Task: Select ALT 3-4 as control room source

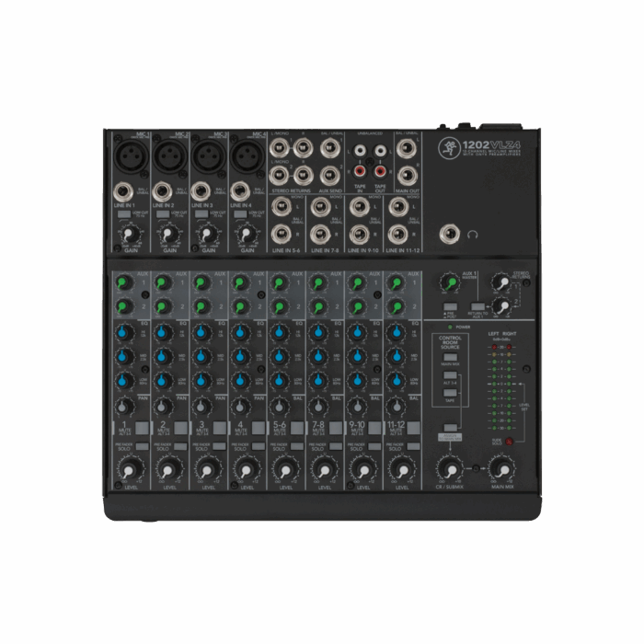Action: click(x=450, y=375)
